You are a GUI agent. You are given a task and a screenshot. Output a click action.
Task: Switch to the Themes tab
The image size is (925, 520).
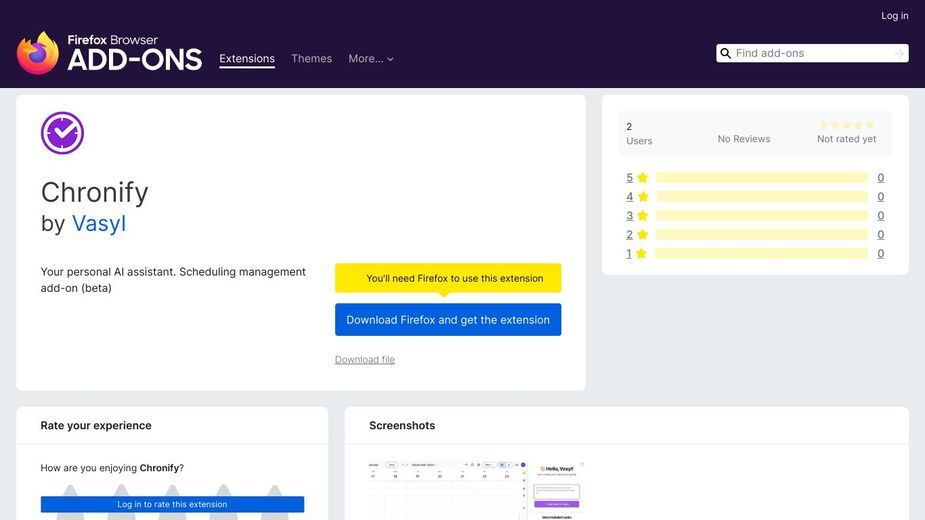[x=311, y=58]
